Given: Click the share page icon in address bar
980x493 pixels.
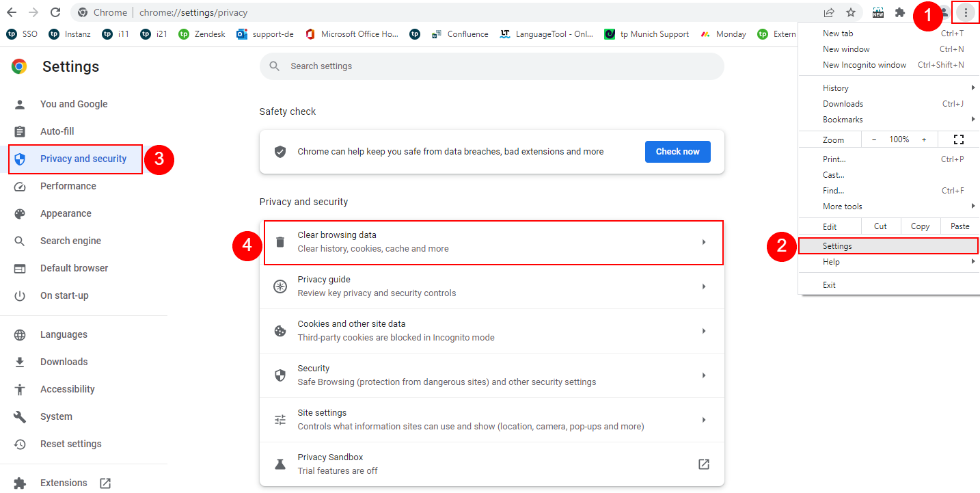Looking at the screenshot, I should coord(829,12).
